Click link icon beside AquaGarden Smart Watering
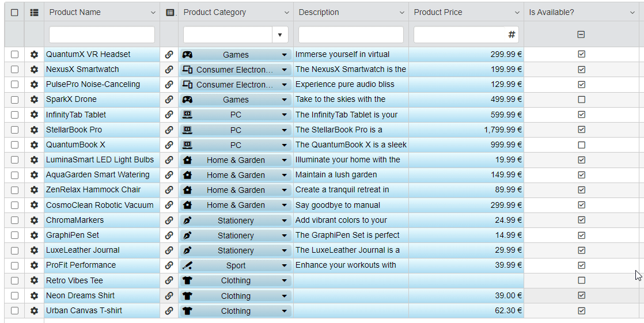 coord(169,174)
